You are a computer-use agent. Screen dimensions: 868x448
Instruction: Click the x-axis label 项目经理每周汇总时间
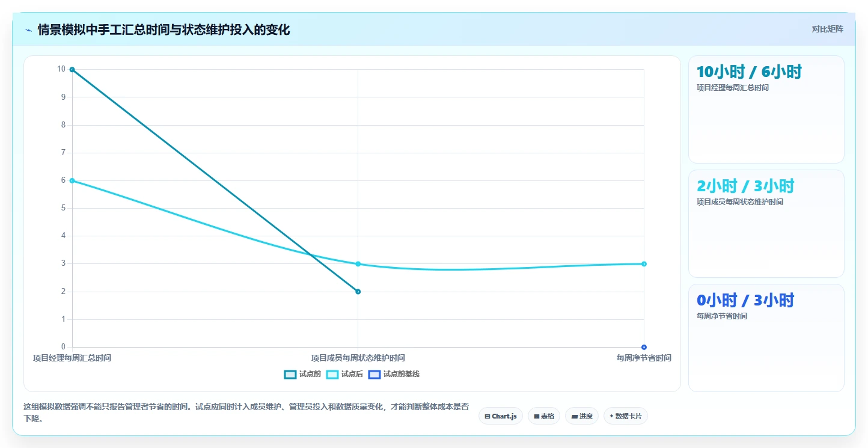[x=72, y=358]
